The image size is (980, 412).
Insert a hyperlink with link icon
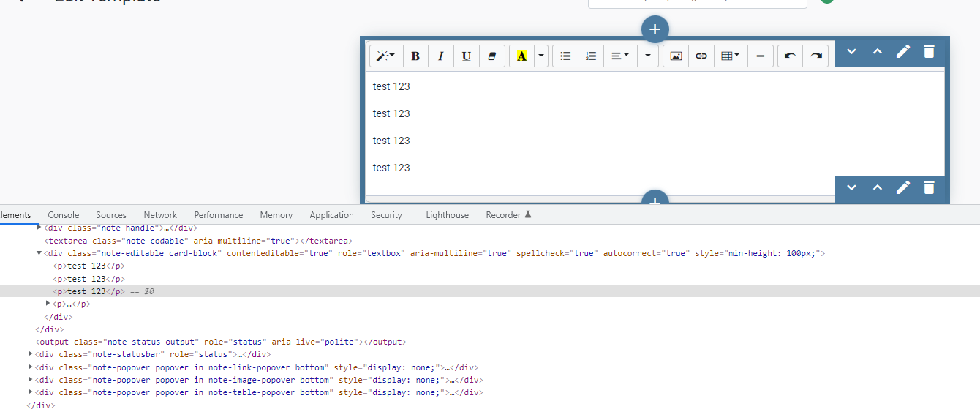tap(701, 56)
